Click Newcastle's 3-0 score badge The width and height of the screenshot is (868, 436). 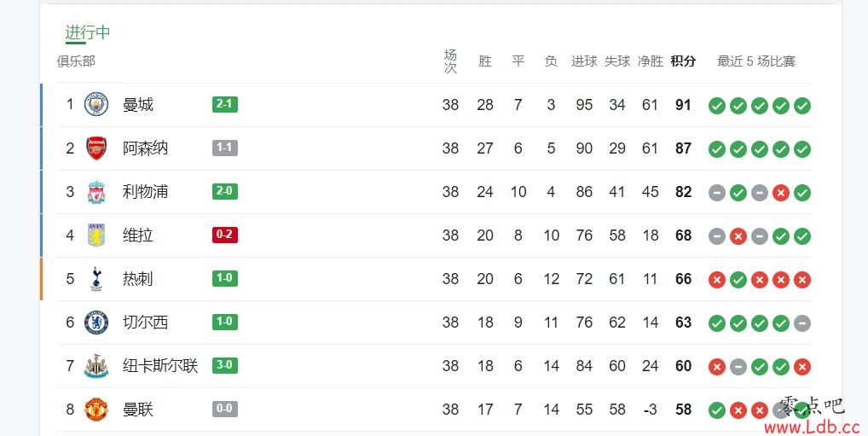(x=225, y=365)
